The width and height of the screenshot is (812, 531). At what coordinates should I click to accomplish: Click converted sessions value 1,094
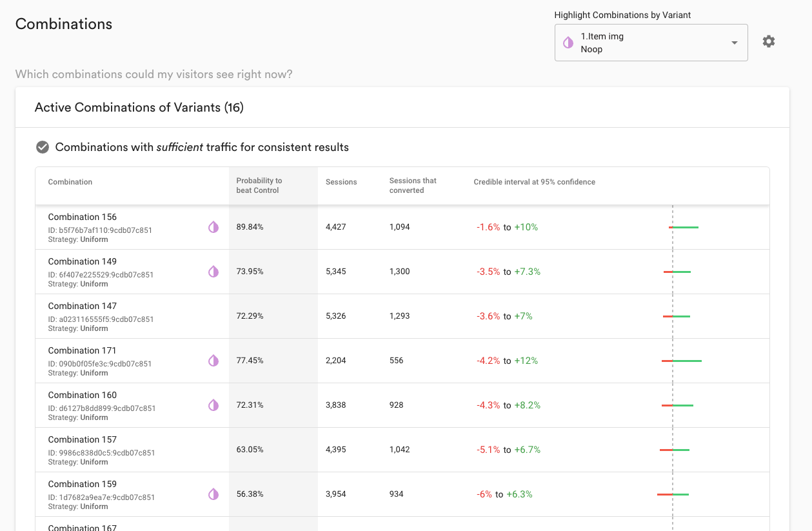click(x=400, y=227)
